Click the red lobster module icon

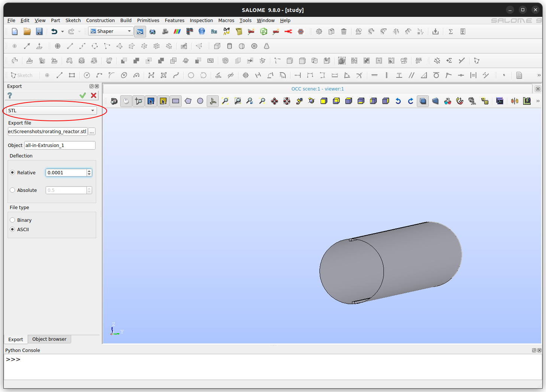pos(288,31)
